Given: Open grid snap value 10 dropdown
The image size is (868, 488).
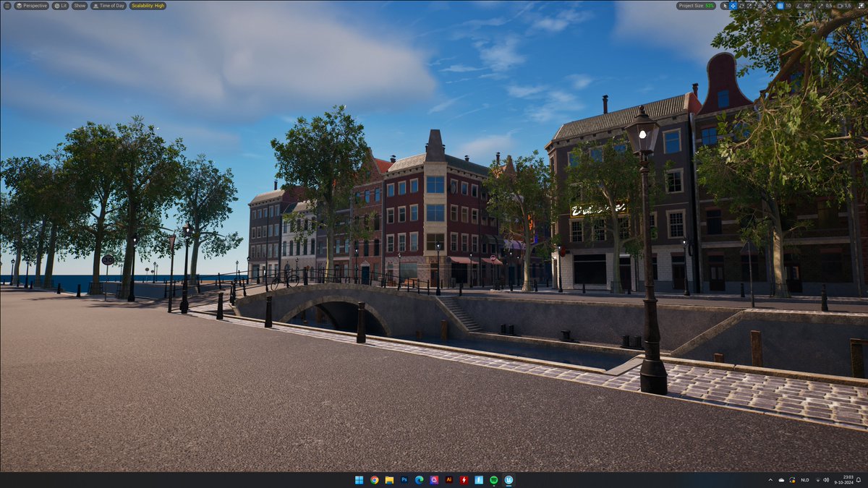Looking at the screenshot, I should click(x=788, y=6).
